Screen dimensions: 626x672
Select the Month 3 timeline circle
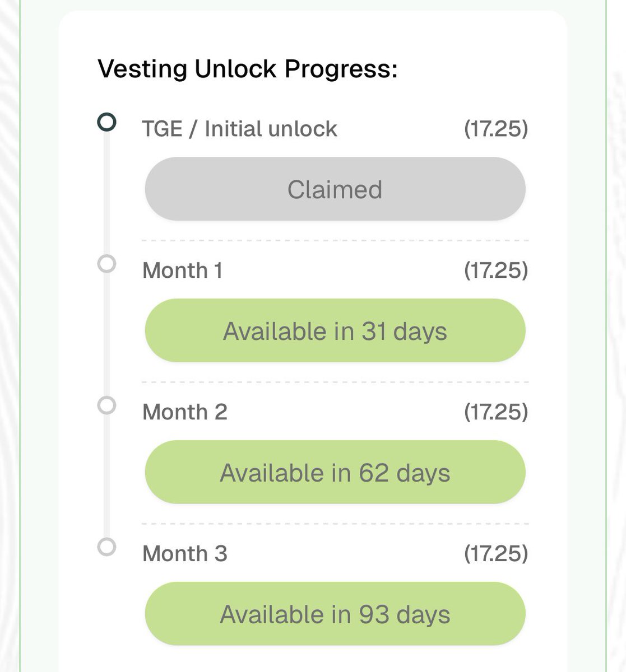click(x=106, y=547)
